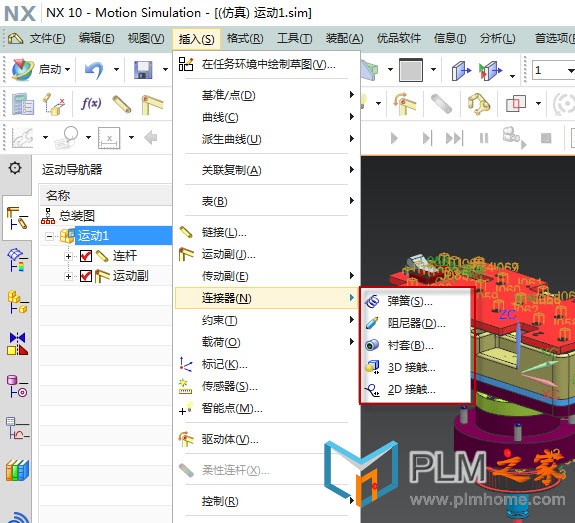Open the 装配(A) menu

coord(344,39)
